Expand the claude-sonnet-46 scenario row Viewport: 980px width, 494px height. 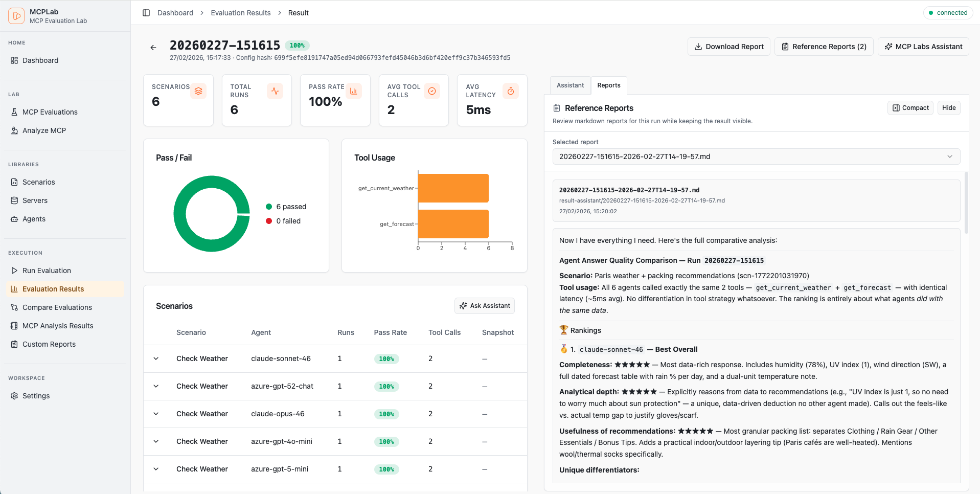(x=156, y=358)
